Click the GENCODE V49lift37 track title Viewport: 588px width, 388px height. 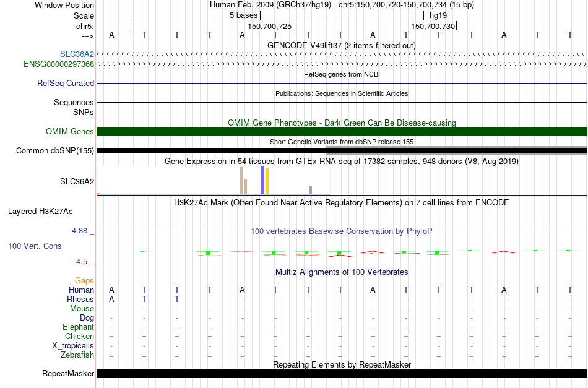coord(342,45)
